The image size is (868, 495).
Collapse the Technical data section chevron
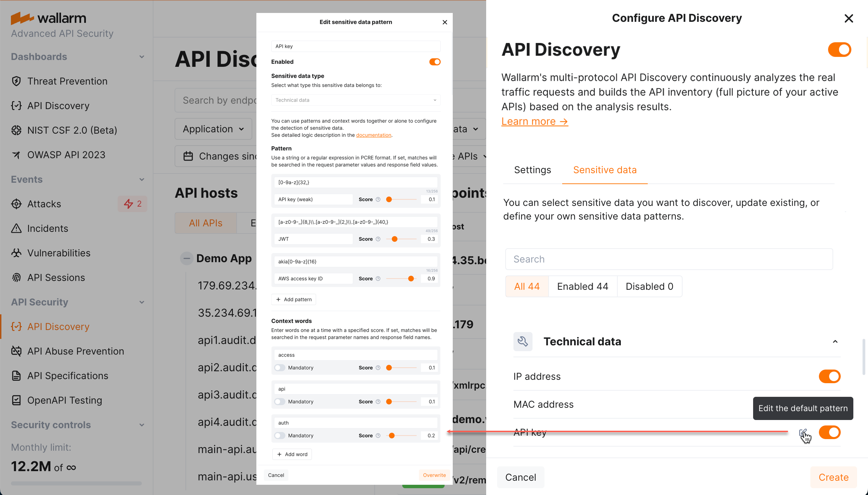click(835, 342)
